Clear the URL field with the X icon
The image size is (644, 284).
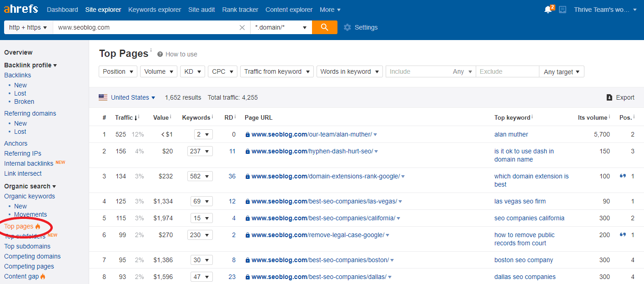point(242,27)
